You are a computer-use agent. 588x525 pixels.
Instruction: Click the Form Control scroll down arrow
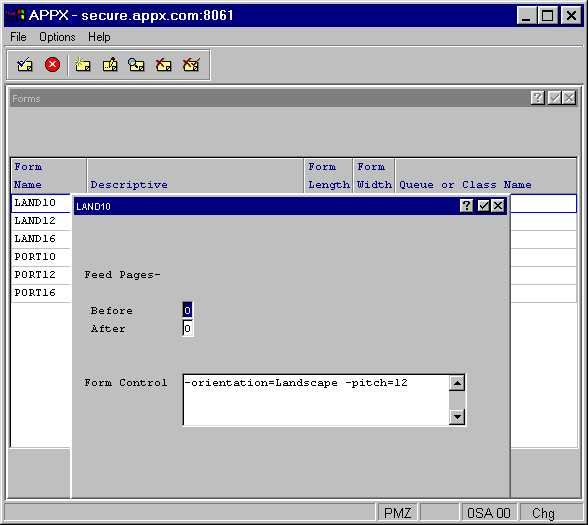(457, 417)
